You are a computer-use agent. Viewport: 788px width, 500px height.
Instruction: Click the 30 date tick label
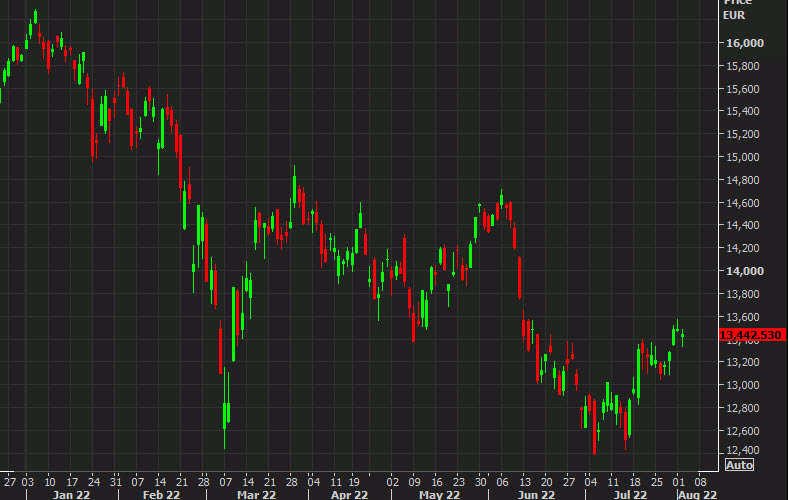tap(481, 482)
